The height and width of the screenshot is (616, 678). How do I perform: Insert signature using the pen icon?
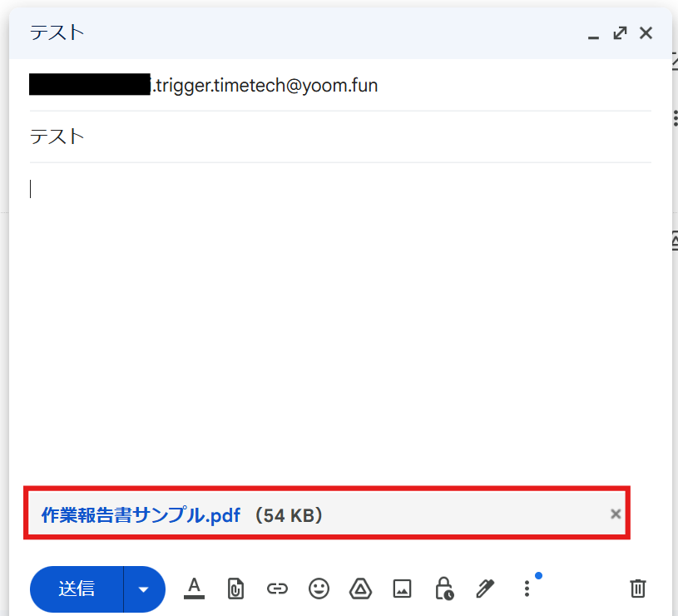pyautogui.click(x=485, y=589)
